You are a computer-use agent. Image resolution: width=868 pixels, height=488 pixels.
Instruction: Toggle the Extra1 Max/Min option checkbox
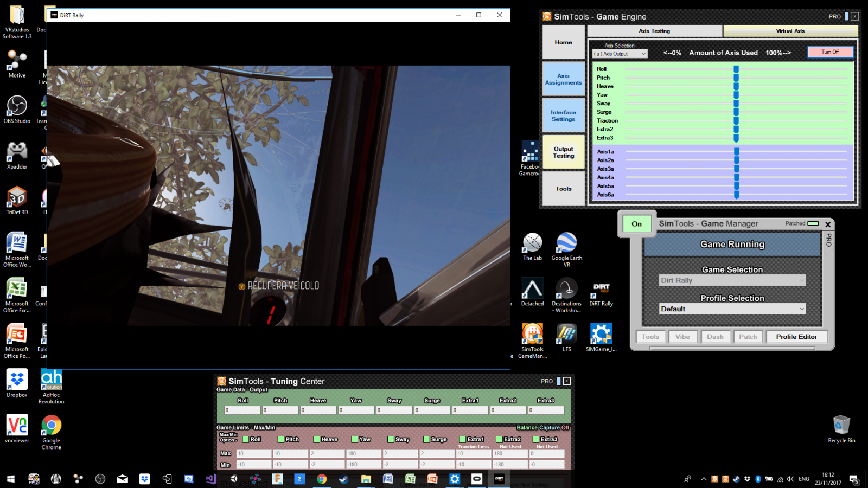tap(463, 439)
